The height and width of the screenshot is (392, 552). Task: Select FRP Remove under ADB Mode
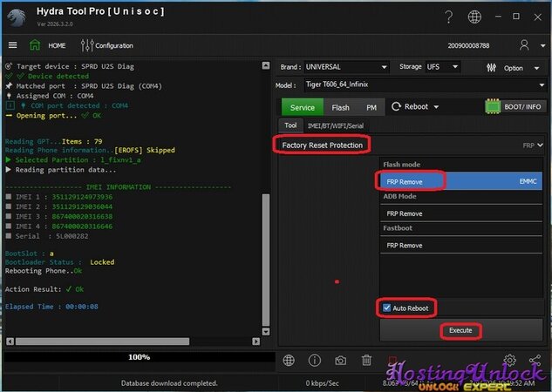click(x=405, y=213)
